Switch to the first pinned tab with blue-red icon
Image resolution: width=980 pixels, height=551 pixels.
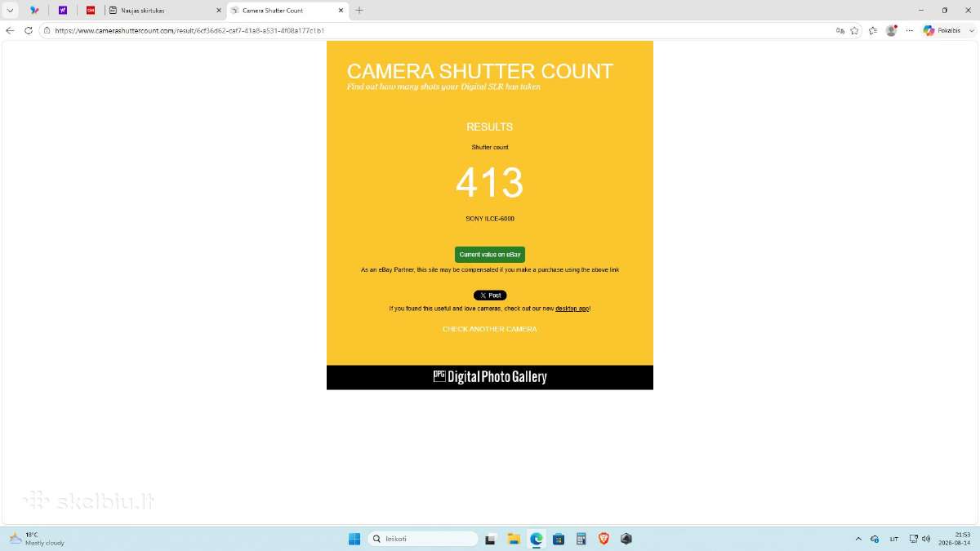pyautogui.click(x=34, y=11)
